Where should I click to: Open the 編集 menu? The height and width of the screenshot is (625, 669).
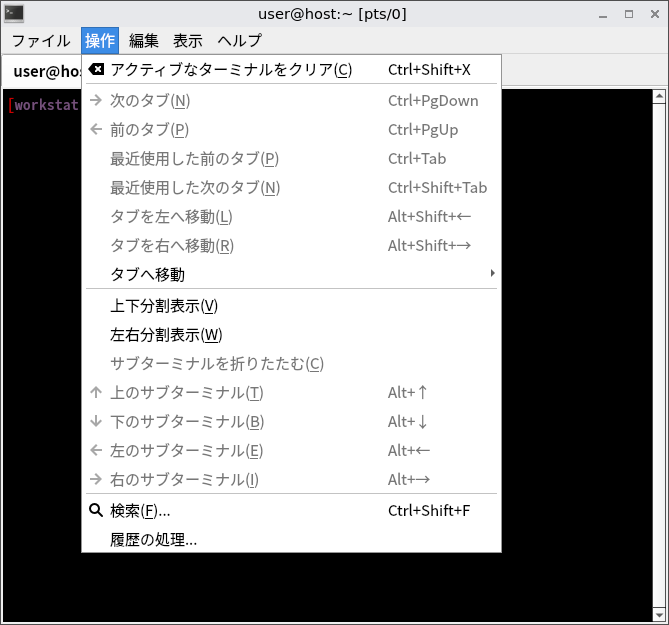(x=144, y=41)
